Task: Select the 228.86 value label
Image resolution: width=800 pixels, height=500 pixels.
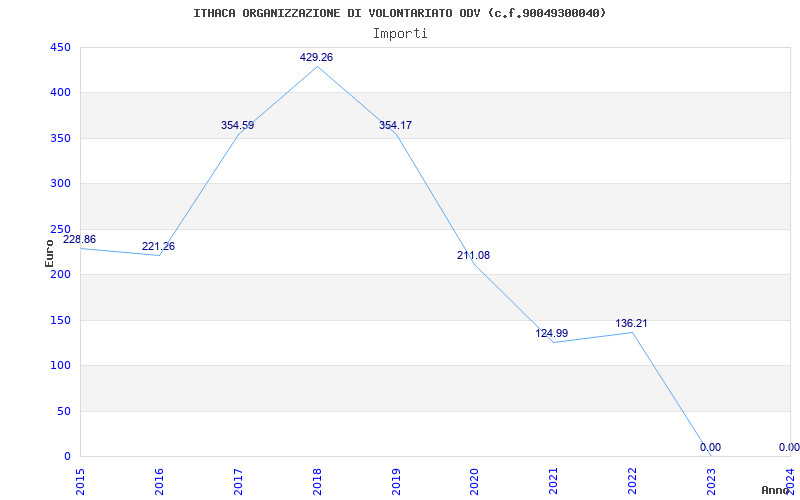Action: (x=79, y=239)
